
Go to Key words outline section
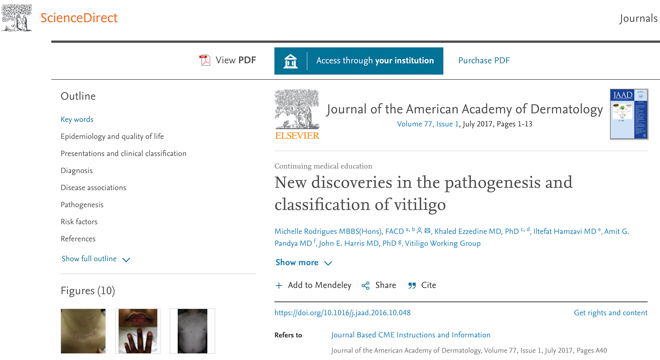[x=77, y=119]
